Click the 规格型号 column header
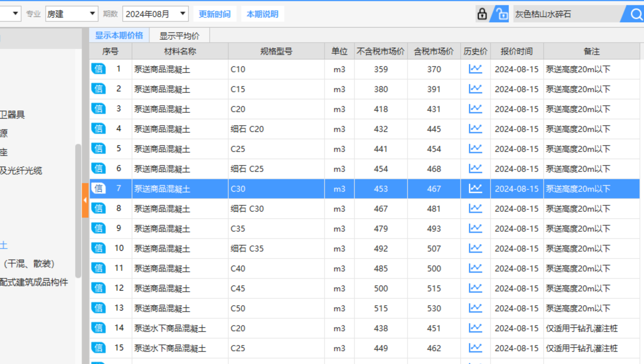The image size is (644, 364). point(276,51)
